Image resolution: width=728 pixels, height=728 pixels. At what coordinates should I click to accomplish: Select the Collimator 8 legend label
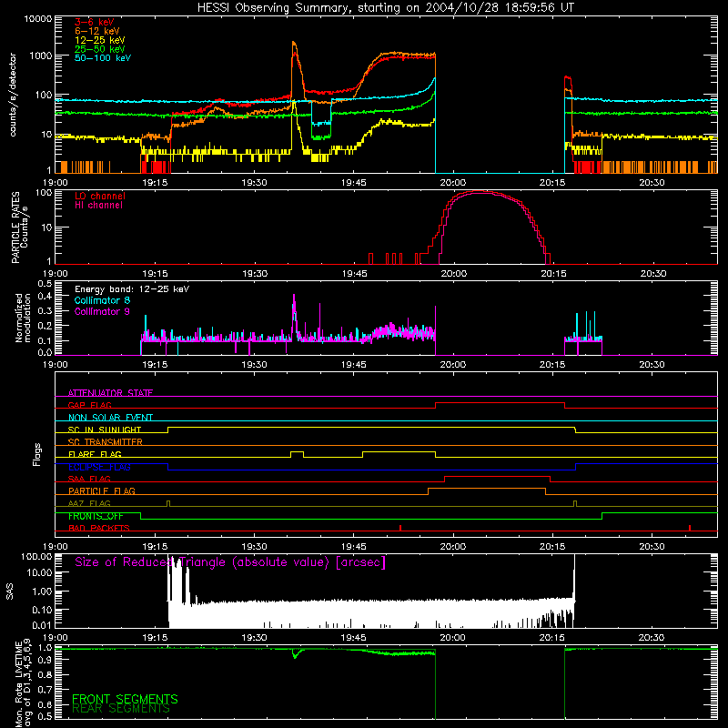pos(102,300)
